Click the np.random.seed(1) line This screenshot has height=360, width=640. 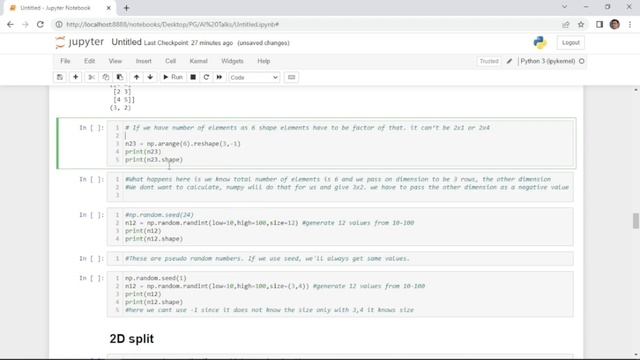[x=156, y=278]
